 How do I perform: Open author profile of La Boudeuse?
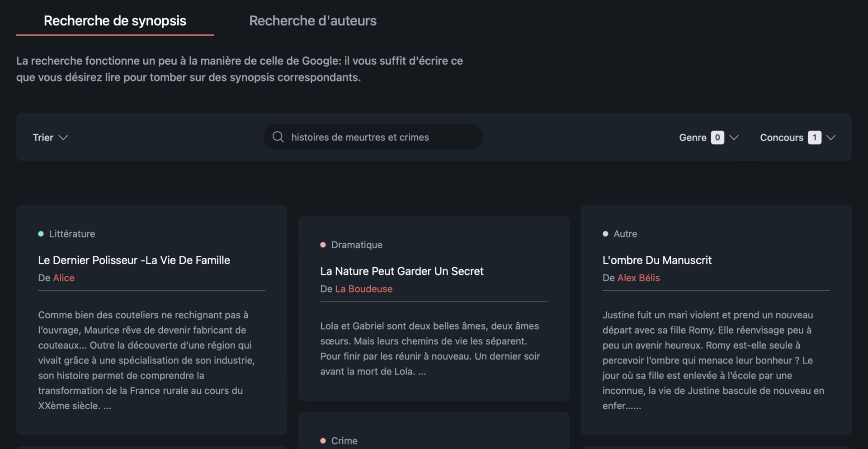coord(363,289)
